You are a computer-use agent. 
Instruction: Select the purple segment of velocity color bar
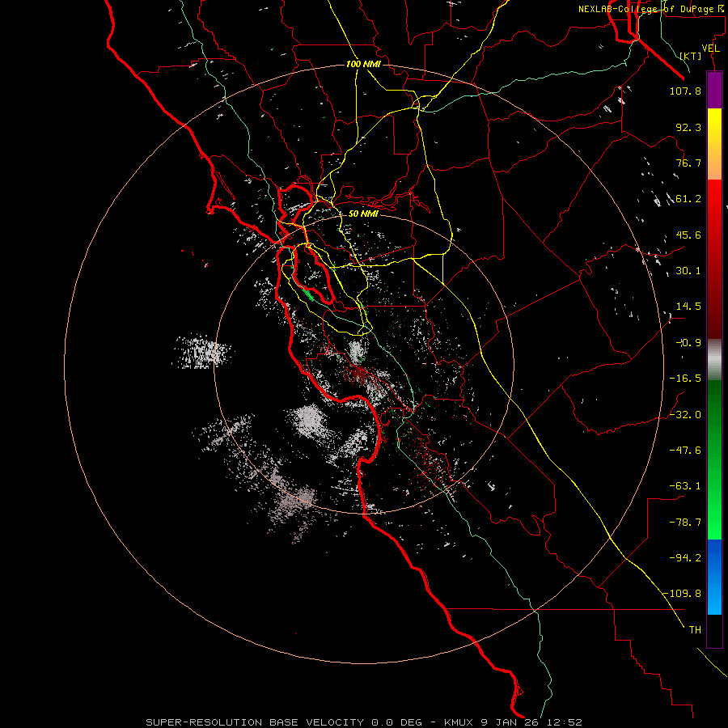point(714,90)
